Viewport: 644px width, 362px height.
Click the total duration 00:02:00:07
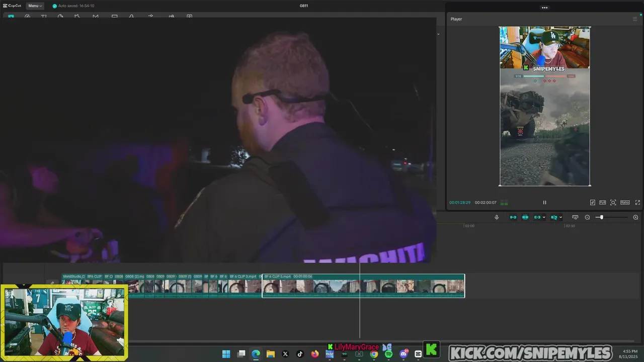click(x=486, y=203)
